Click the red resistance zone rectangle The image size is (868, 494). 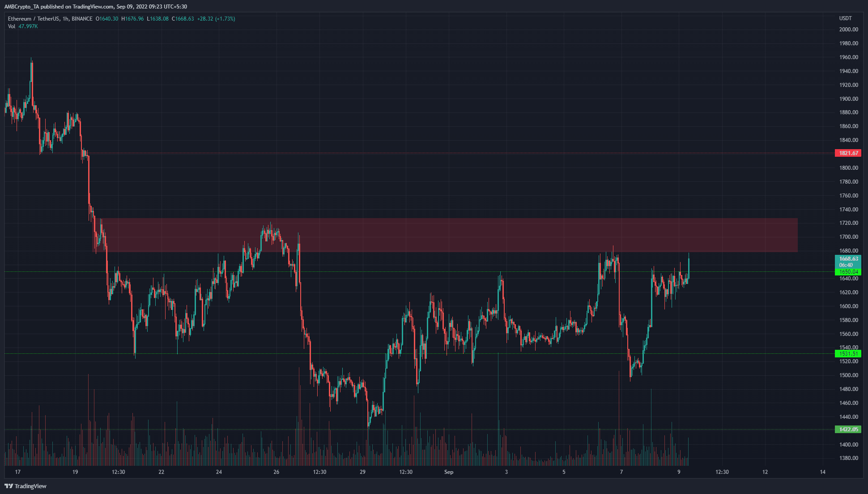click(445, 235)
